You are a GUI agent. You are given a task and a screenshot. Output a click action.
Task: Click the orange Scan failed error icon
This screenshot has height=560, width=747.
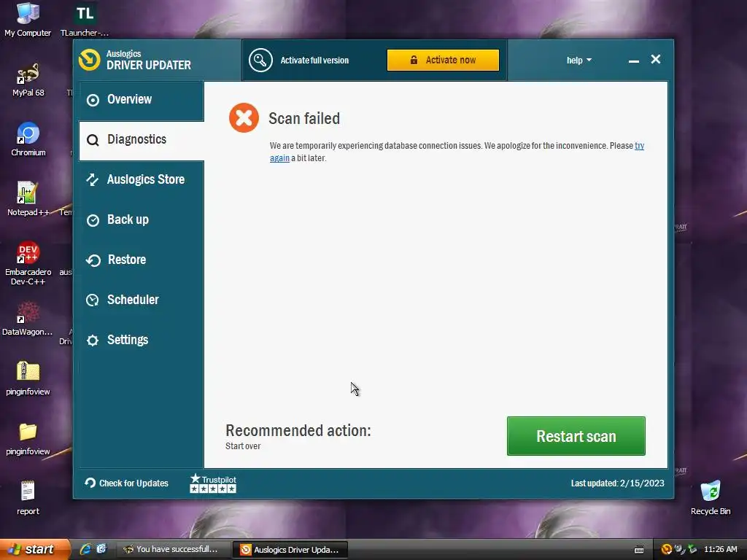(x=244, y=117)
